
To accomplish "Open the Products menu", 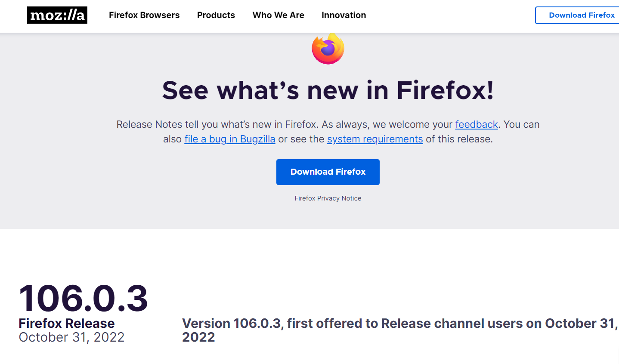I will point(216,15).
